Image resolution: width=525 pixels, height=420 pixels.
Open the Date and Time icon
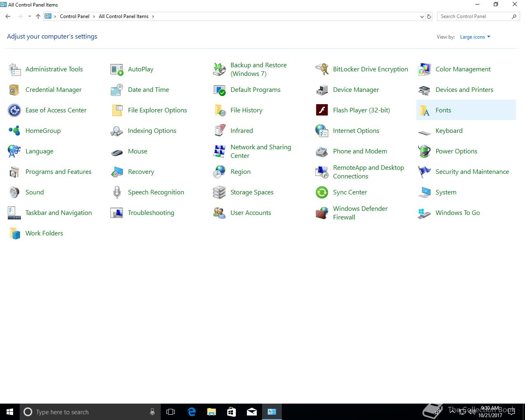point(117,90)
